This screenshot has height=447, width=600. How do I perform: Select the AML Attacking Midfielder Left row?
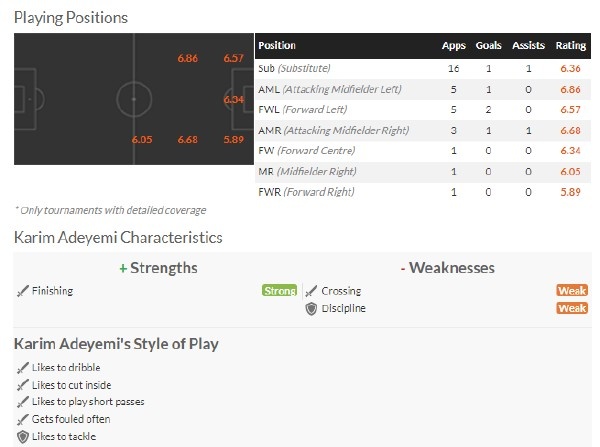[x=423, y=90]
